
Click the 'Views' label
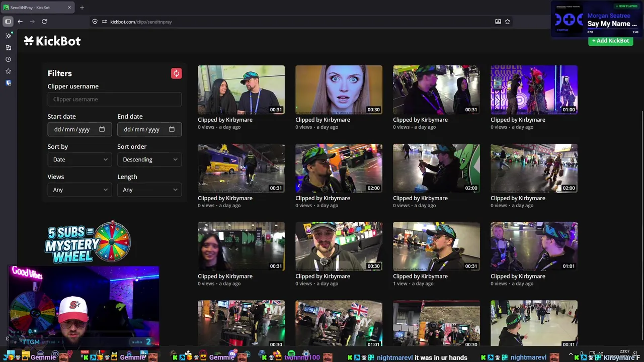pyautogui.click(x=56, y=177)
